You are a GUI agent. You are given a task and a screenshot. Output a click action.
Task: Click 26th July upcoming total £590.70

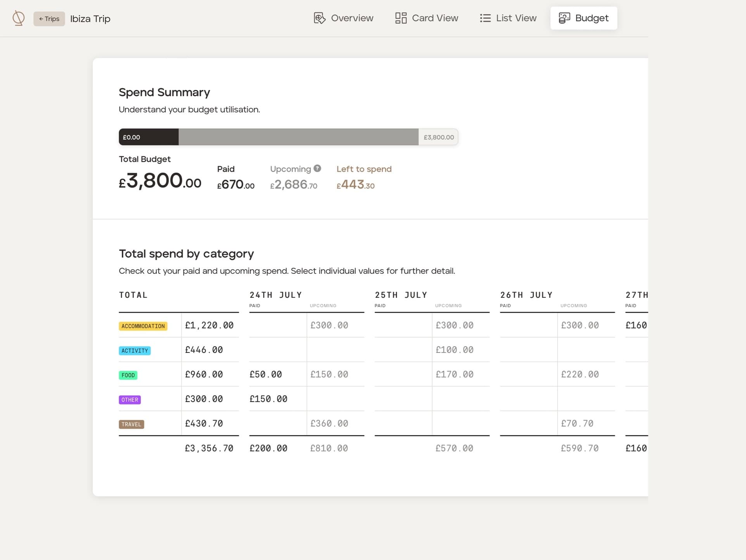[580, 448]
